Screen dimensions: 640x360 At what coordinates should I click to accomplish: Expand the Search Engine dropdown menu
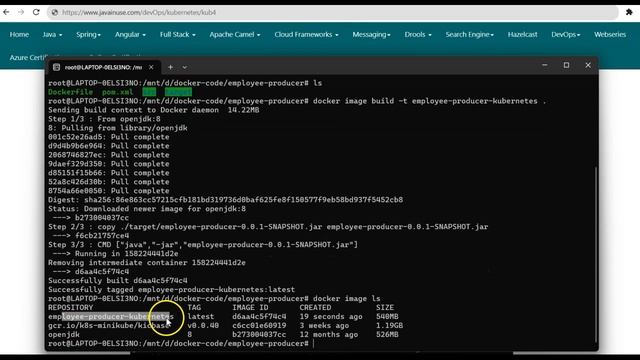[469, 35]
